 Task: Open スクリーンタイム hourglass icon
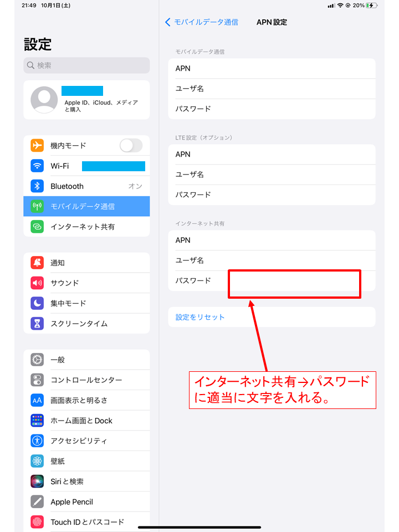37,324
